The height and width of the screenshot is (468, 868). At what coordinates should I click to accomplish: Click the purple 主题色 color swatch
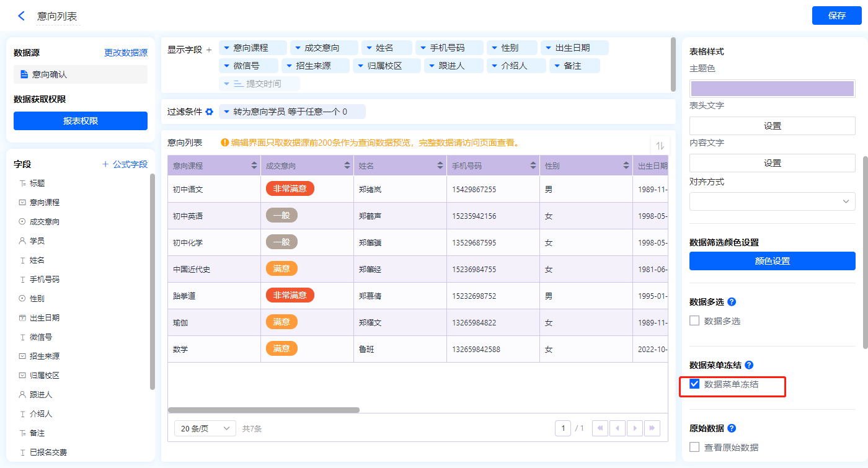pyautogui.click(x=772, y=88)
